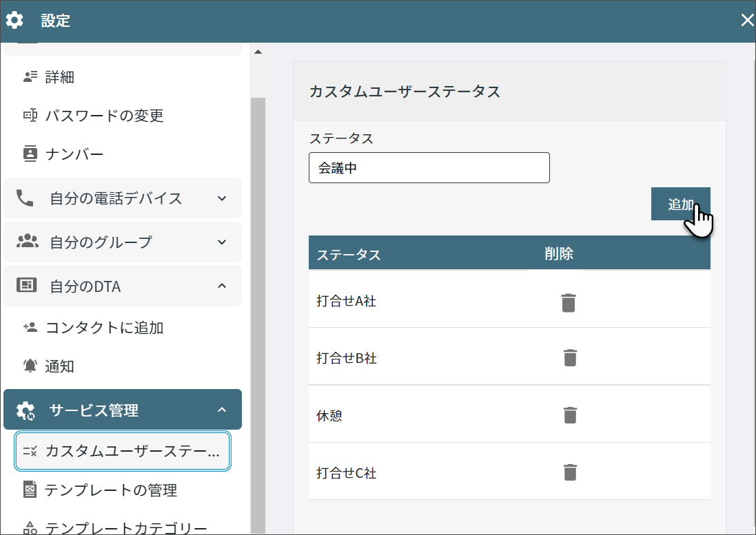Delete the 打合せB社 status
Screen dimensions: 756x535
(570, 358)
